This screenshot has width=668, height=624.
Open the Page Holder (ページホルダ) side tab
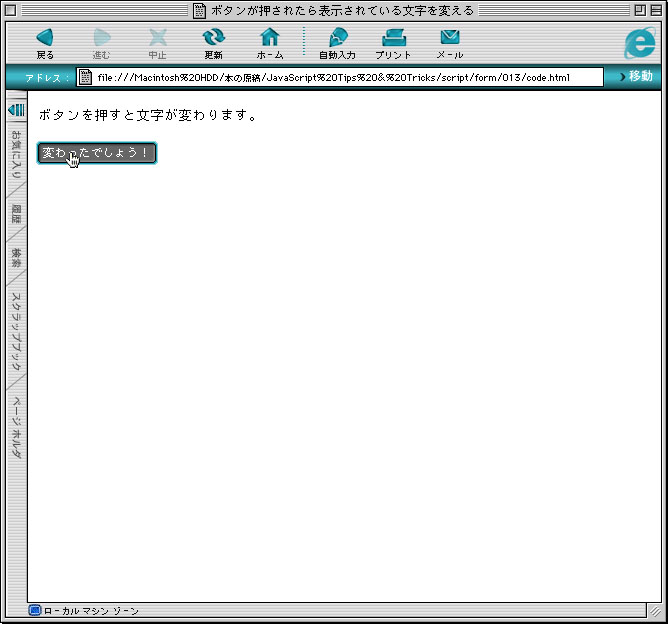pyautogui.click(x=16, y=427)
